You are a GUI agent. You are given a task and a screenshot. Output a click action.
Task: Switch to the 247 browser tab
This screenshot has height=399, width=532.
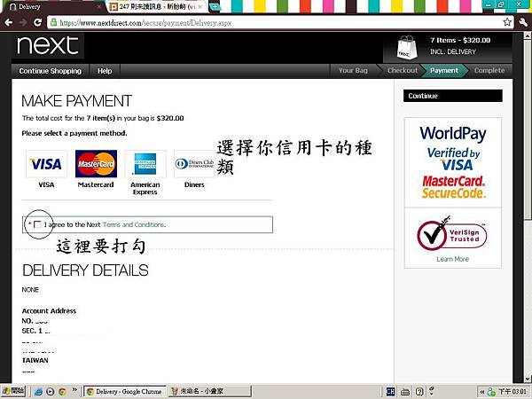point(154,7)
